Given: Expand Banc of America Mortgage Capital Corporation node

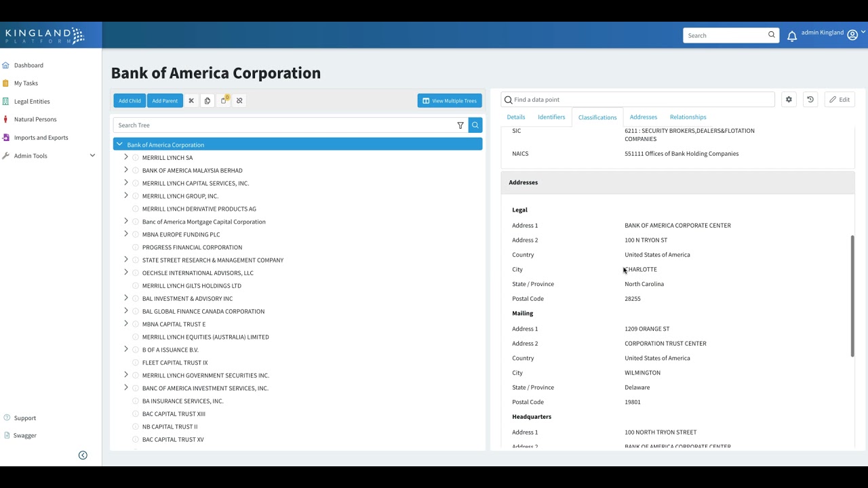Looking at the screenshot, I should 125,222.
